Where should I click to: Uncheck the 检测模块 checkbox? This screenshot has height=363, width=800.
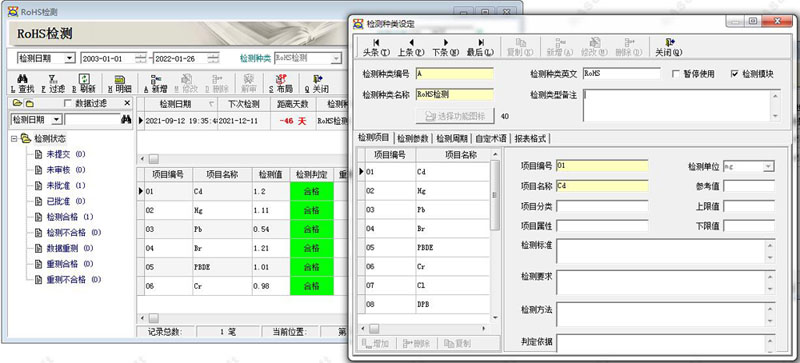[x=734, y=74]
